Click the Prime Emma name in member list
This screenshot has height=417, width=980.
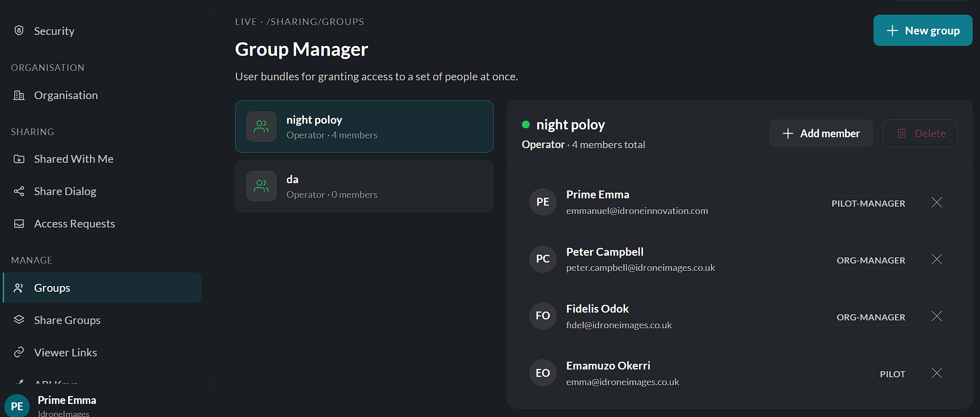pyautogui.click(x=598, y=194)
